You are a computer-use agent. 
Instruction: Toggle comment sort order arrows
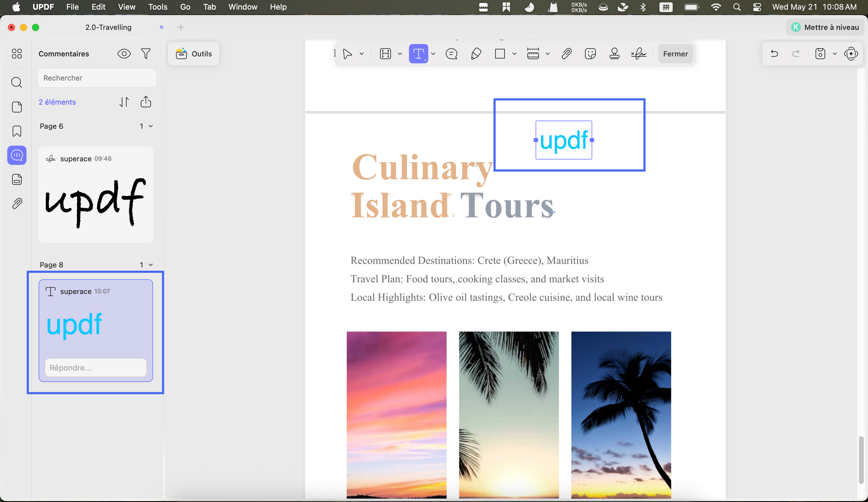pos(124,102)
